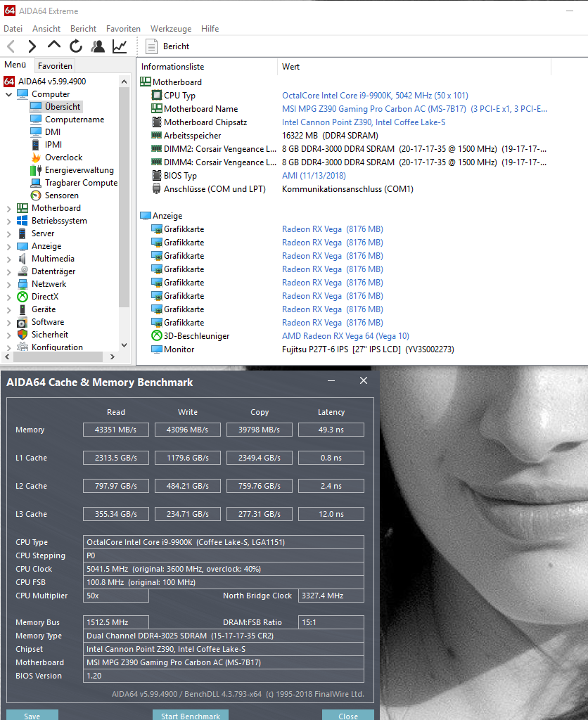This screenshot has height=720, width=588.
Task: Collapse the Computer tree node
Action: click(8, 95)
